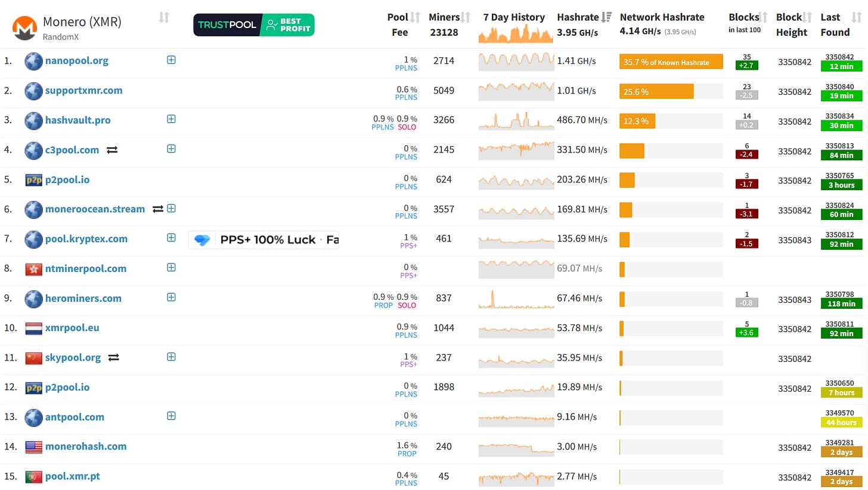Viewport: 868px width, 490px height.
Task: Click the +3.6 blocks badge for xmrpool.eu
Action: tap(747, 333)
